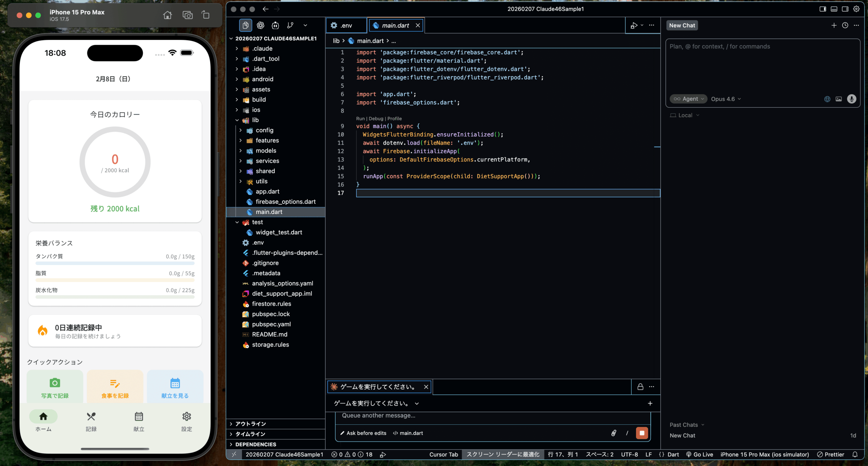This screenshot has height=466, width=868.
Task: Open the Source Control branch icon
Action: pos(290,25)
